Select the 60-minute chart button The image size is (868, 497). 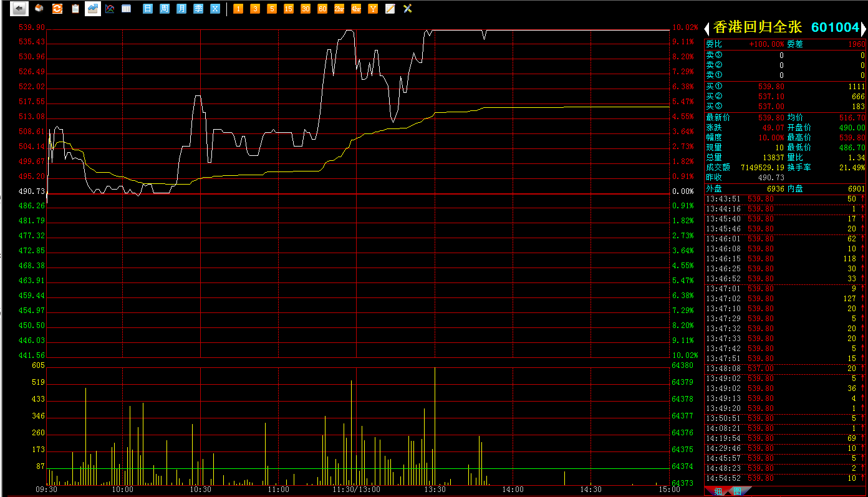pyautogui.click(x=322, y=9)
